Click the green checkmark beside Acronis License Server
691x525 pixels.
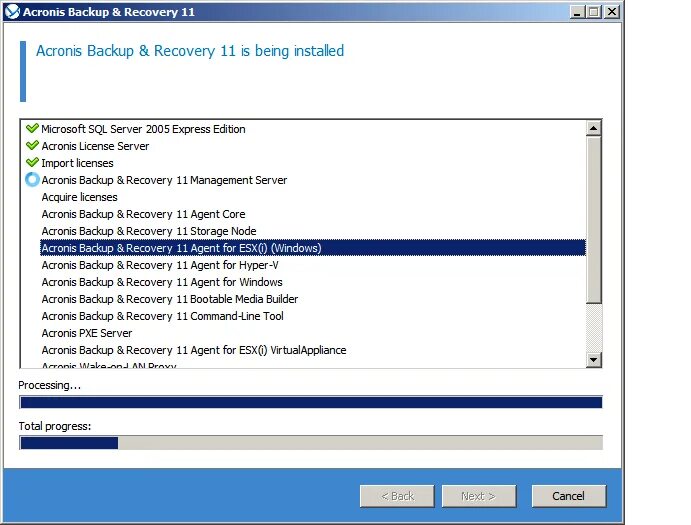click(x=32, y=145)
